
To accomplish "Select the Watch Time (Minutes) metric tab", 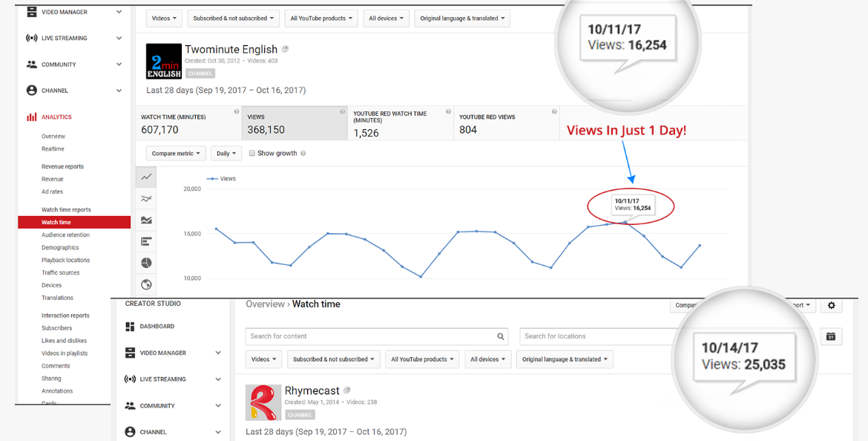I will coord(188,123).
